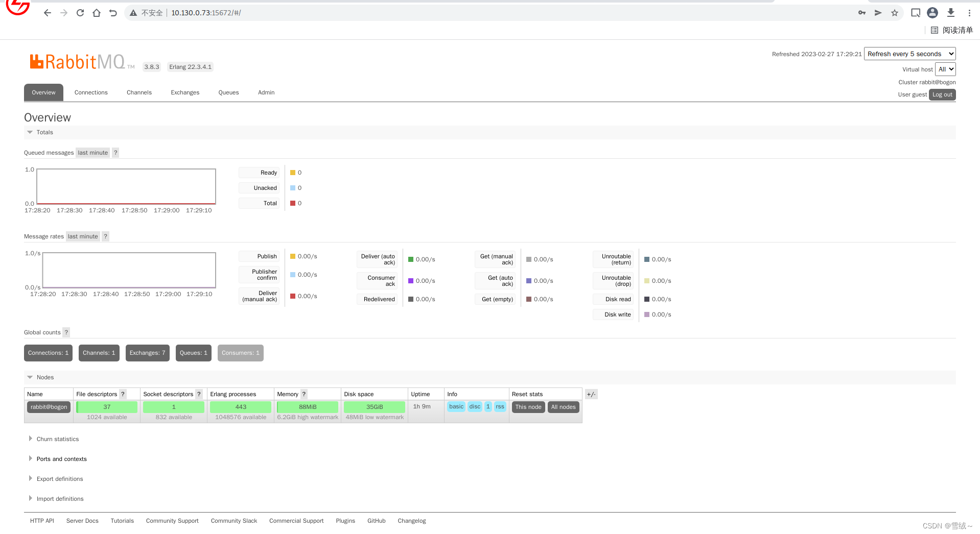Log out the guest user
This screenshot has width=980, height=534.
[x=942, y=94]
